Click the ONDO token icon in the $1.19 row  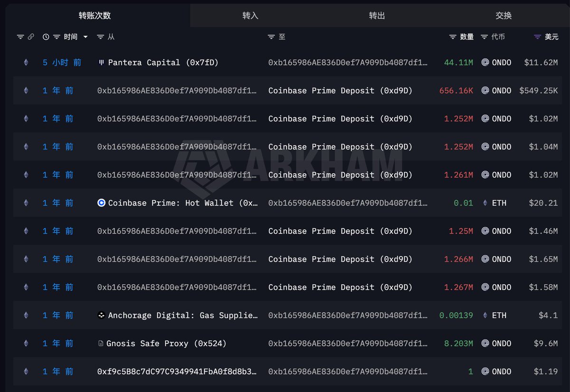[485, 371]
